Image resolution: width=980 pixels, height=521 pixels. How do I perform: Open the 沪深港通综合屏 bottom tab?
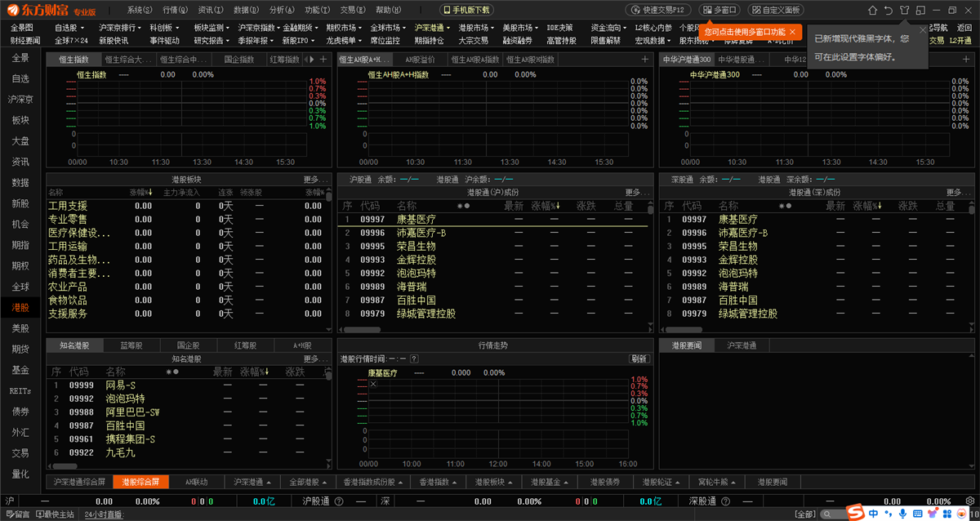pyautogui.click(x=80, y=482)
